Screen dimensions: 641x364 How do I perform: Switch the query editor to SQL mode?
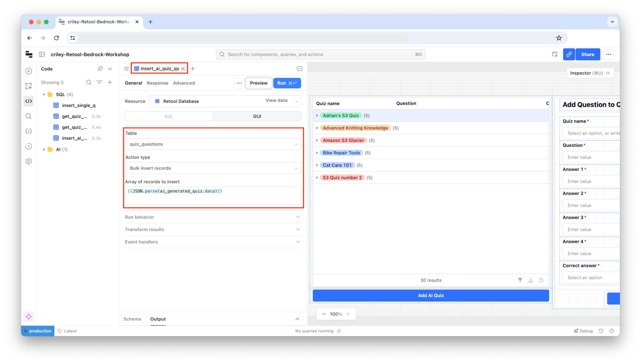pos(169,116)
